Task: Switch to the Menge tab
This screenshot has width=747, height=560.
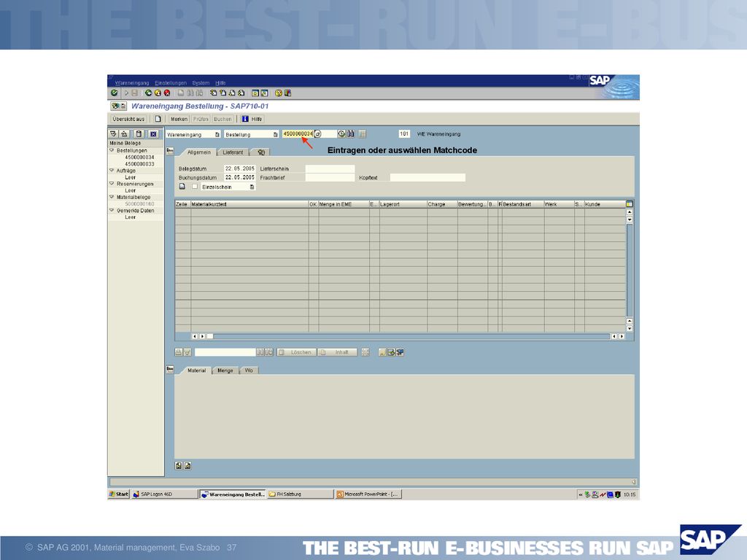Action: tap(225, 370)
